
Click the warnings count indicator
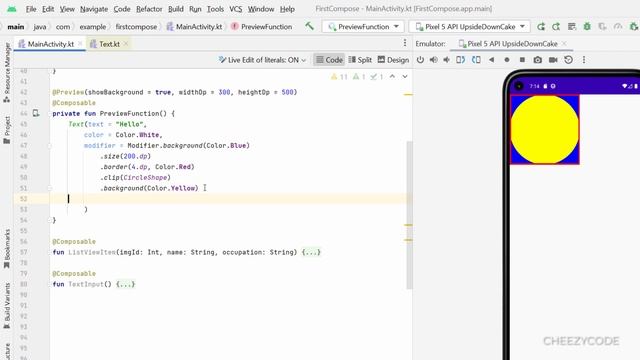click(339, 76)
